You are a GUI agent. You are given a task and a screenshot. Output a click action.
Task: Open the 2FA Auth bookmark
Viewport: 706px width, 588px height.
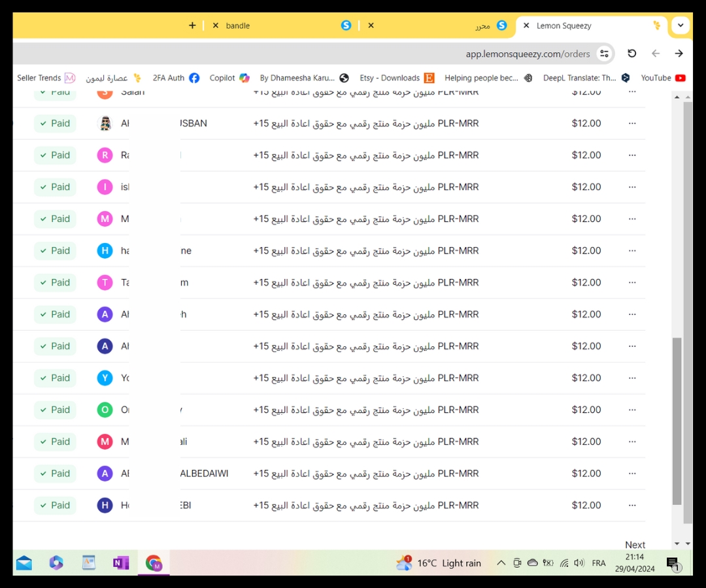pyautogui.click(x=176, y=78)
